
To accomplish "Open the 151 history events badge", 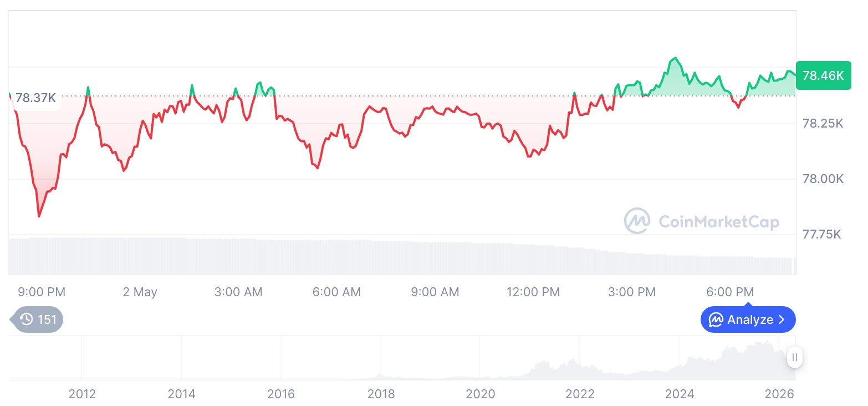I will 37,319.
